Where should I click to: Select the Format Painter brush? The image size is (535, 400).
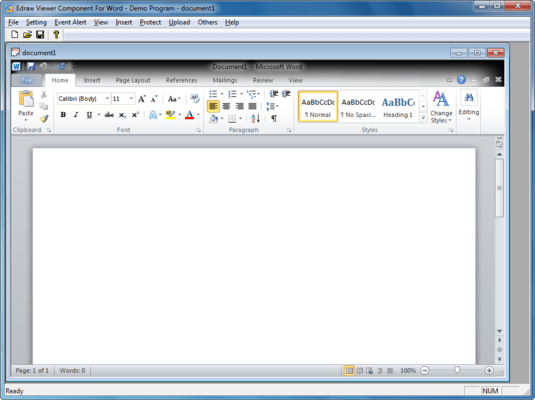coord(44,118)
